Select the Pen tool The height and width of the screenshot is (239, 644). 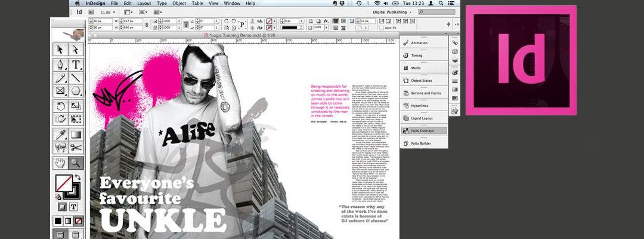tap(60, 65)
